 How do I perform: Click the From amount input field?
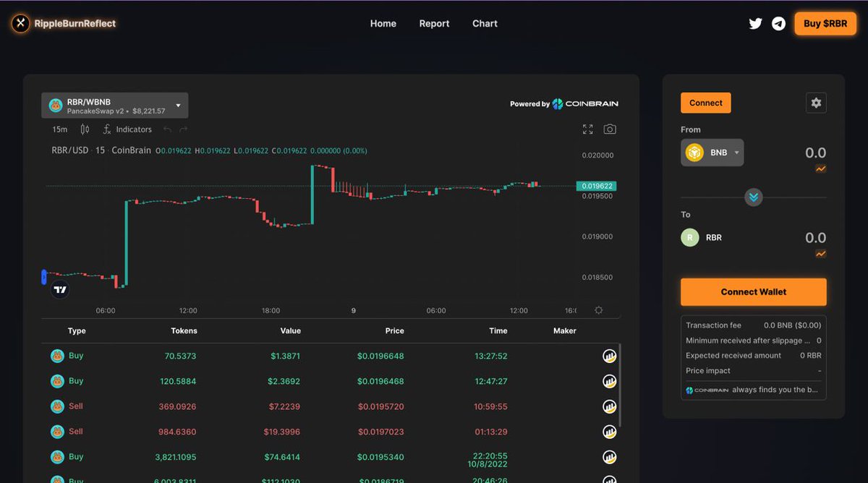point(815,153)
